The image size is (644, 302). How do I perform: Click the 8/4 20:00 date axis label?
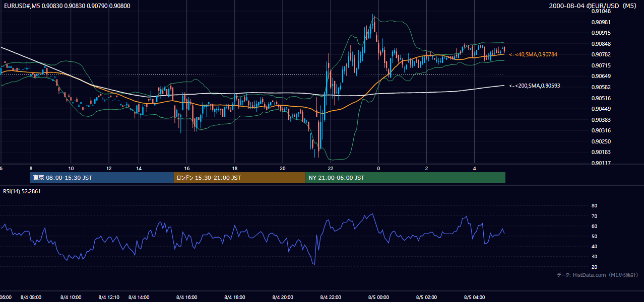[283, 297]
